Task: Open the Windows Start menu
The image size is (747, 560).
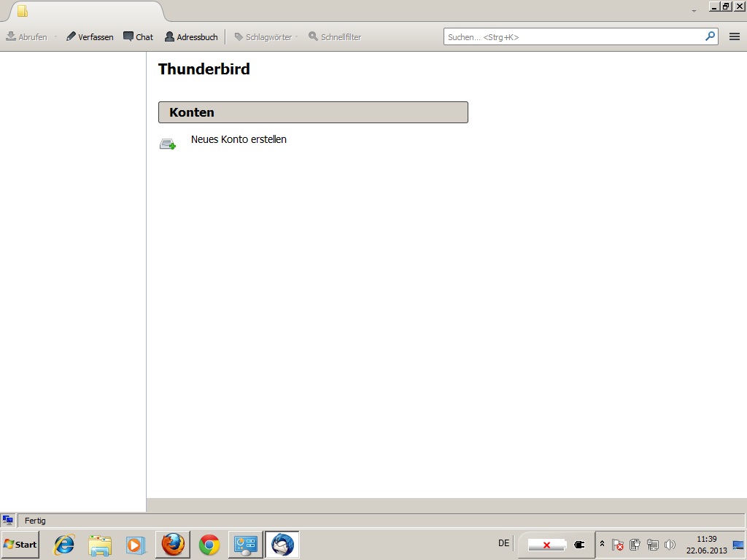Action: click(x=20, y=544)
